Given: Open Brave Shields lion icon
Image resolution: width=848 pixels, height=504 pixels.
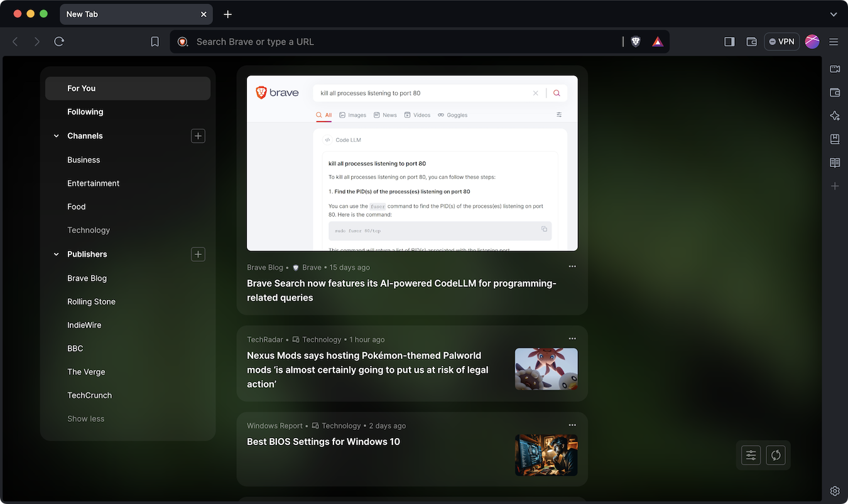Looking at the screenshot, I should 636,41.
